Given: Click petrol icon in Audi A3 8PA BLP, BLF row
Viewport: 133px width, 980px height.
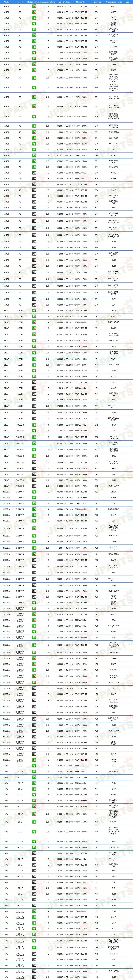Looking at the screenshot, I should click(34, 47).
